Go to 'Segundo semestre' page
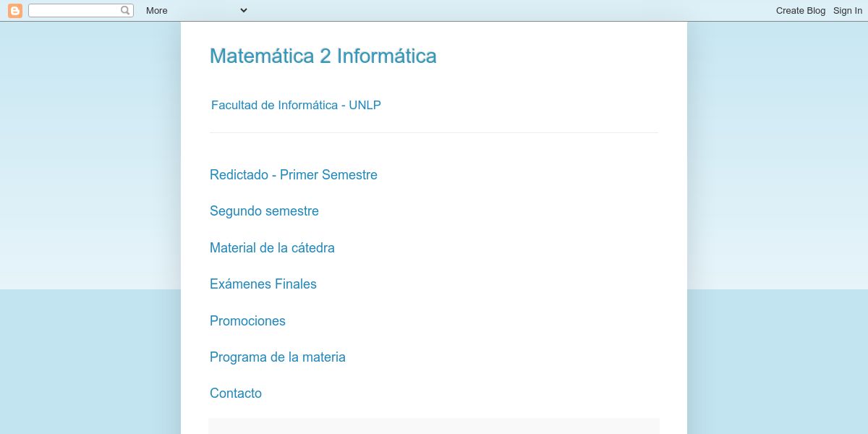The width and height of the screenshot is (868, 434). 264,210
